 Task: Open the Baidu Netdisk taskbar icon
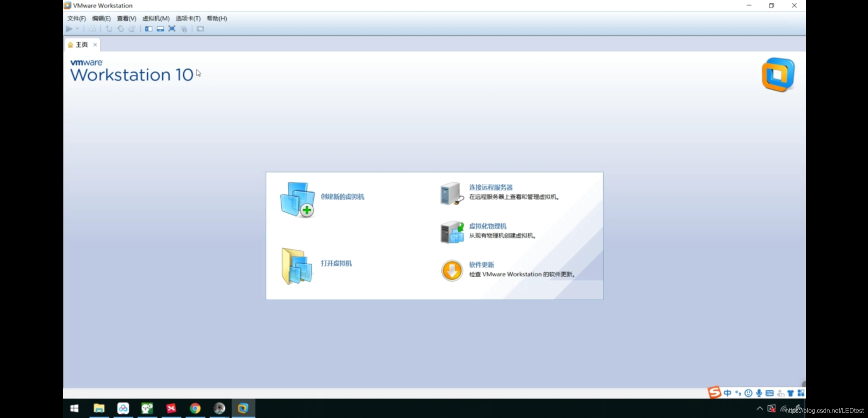pyautogui.click(x=123, y=408)
